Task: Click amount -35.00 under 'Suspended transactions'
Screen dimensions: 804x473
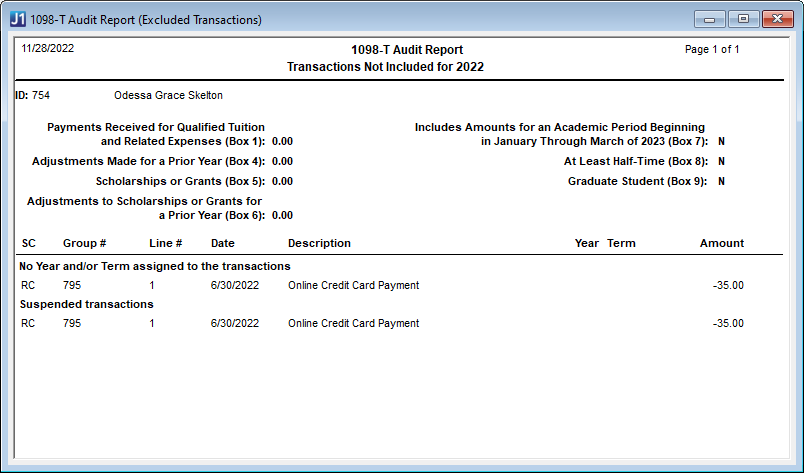Action: pos(728,323)
